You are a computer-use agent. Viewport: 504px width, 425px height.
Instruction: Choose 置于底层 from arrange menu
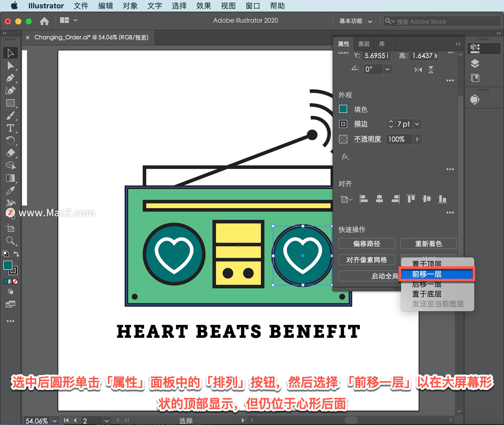[x=437, y=294]
